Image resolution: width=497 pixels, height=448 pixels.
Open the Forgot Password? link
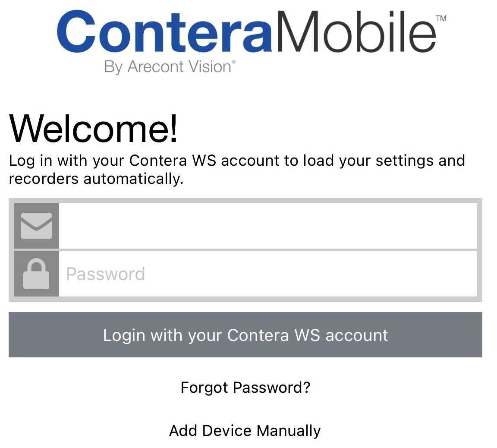coord(245,388)
